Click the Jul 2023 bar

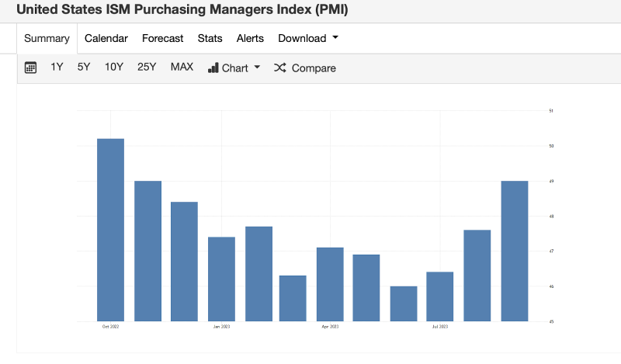coord(439,296)
